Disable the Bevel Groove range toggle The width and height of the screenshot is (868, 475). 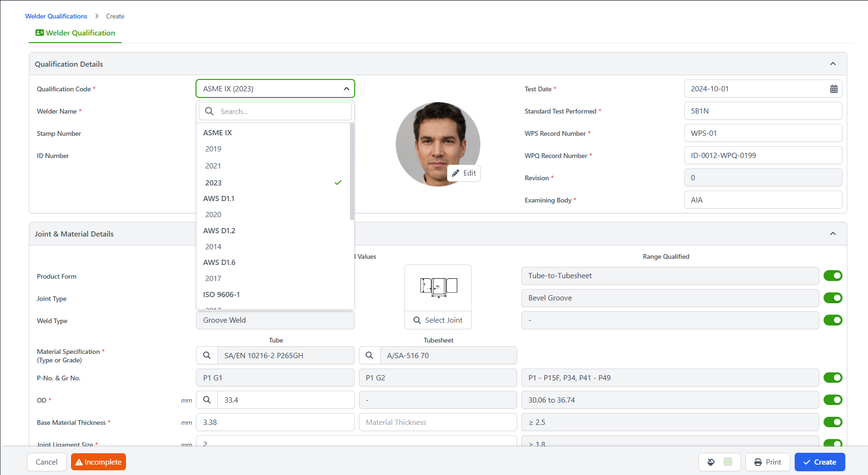point(832,298)
